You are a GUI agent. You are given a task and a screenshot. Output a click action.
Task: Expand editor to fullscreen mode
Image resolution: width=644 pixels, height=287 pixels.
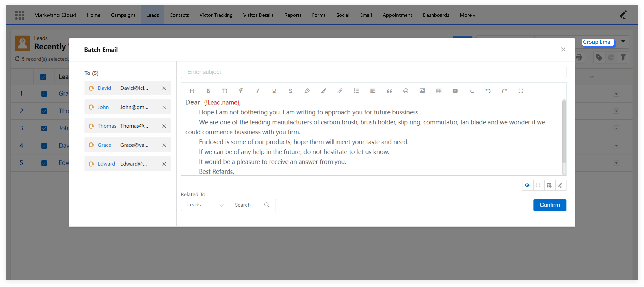coord(521,91)
